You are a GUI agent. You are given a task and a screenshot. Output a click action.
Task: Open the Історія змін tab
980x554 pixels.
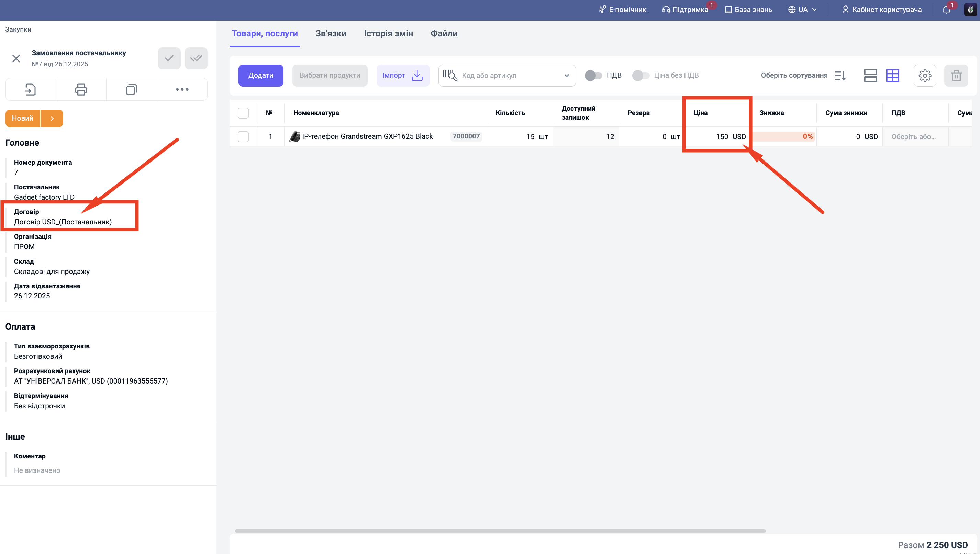coord(388,33)
